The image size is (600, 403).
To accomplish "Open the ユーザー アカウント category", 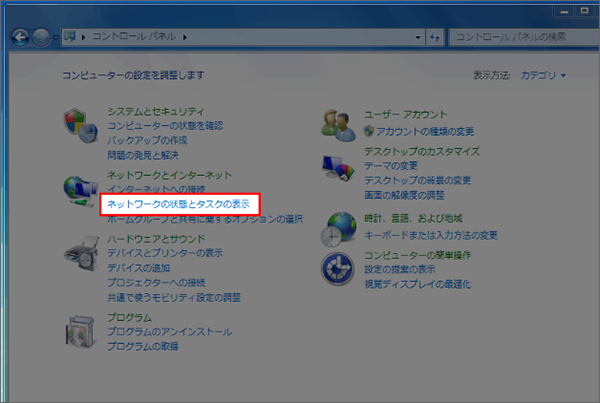I will [406, 114].
